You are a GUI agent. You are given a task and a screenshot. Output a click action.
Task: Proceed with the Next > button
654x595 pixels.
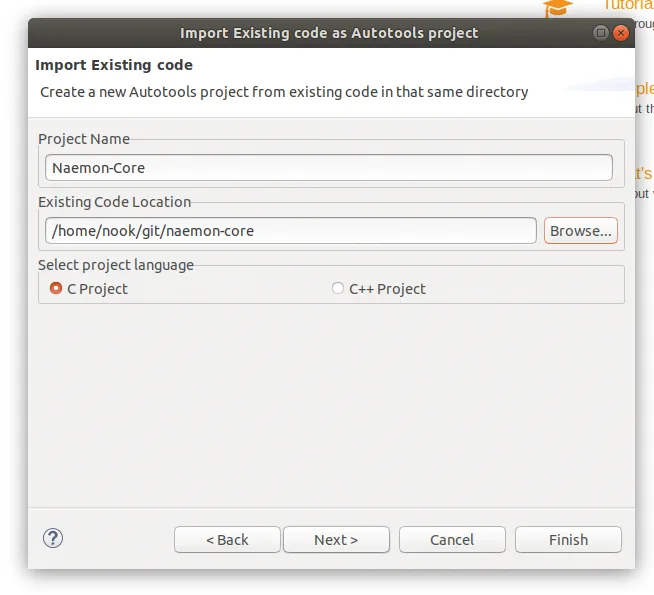pos(336,540)
